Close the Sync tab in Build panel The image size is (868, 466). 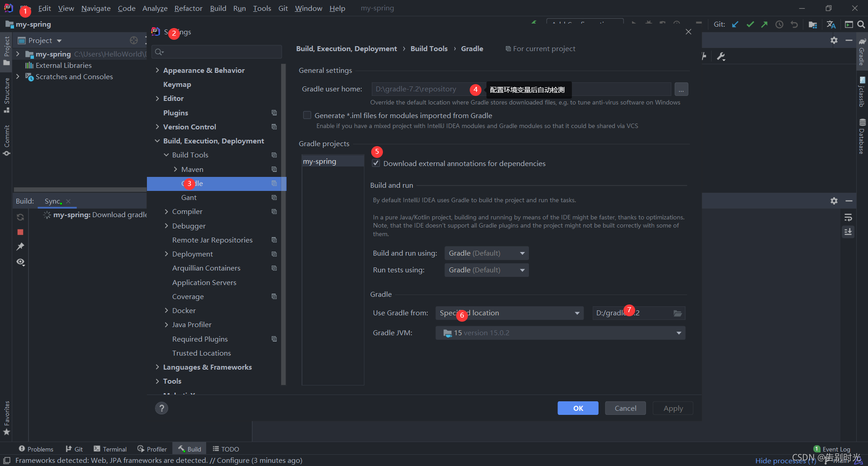(x=68, y=201)
